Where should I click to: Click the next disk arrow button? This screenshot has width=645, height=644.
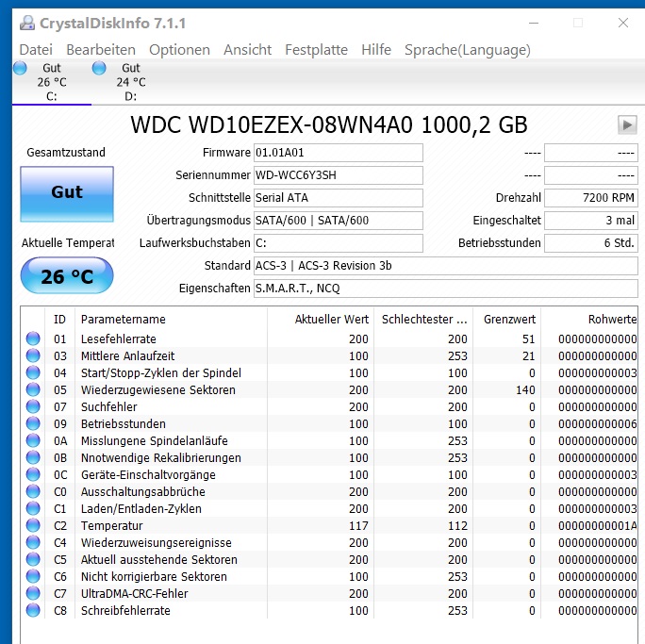[x=627, y=124]
